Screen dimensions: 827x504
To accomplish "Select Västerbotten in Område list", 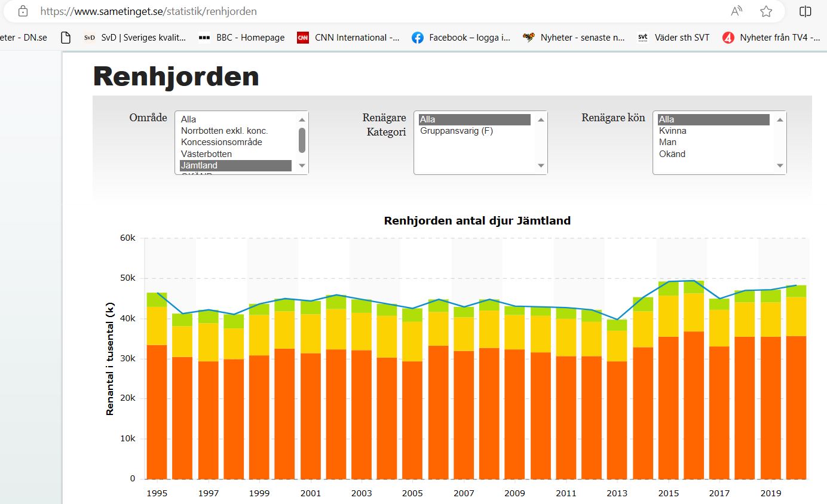I will [x=206, y=154].
